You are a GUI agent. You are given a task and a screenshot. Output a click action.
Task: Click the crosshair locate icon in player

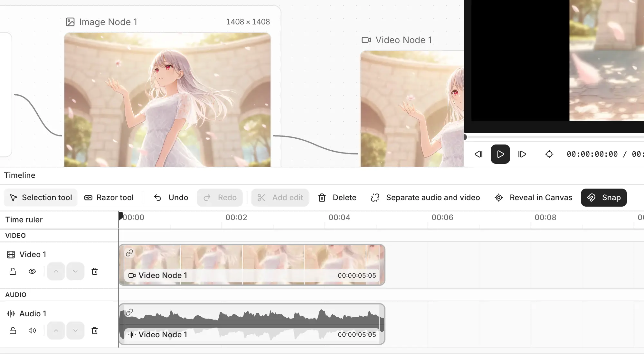tap(549, 154)
